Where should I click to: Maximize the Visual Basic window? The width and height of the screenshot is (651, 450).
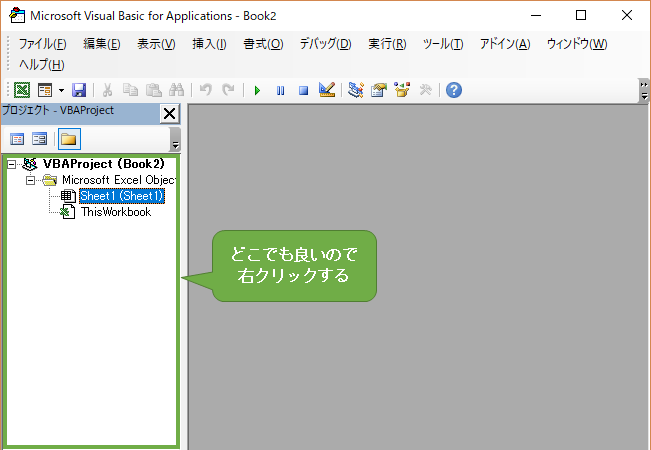(x=581, y=16)
